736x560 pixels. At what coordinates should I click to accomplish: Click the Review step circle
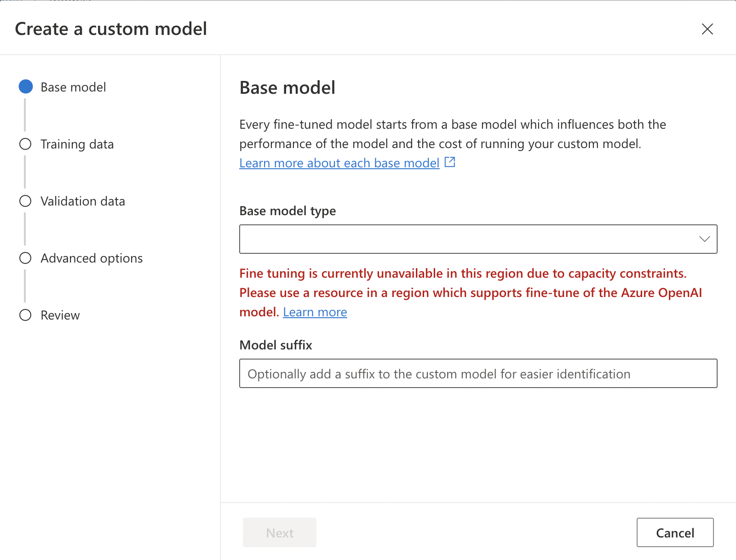coord(26,315)
